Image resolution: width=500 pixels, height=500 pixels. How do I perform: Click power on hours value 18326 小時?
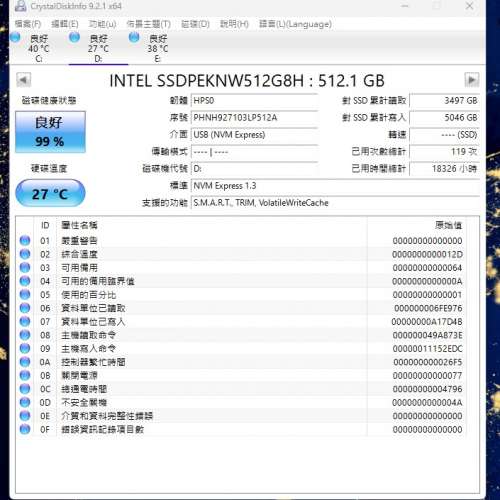coord(445,169)
